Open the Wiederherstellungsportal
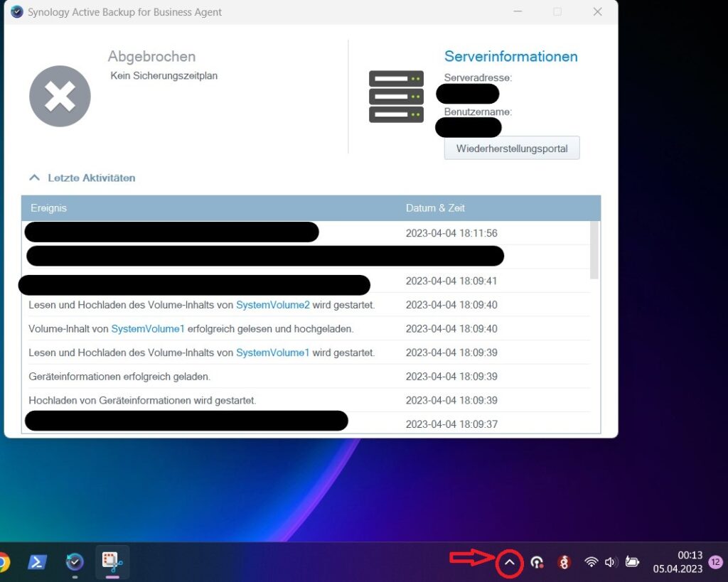This screenshot has height=582, width=728. [x=512, y=149]
